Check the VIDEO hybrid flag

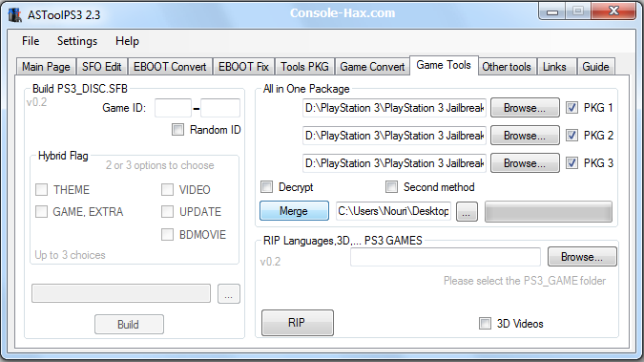coord(167,190)
